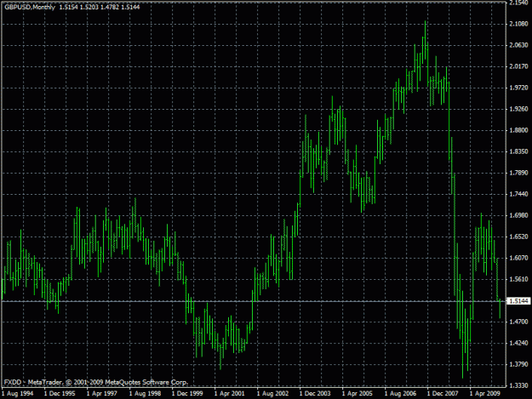This screenshot has width=532, height=399.
Task: Click the 1 Dec 1995 date label
Action: (60, 394)
